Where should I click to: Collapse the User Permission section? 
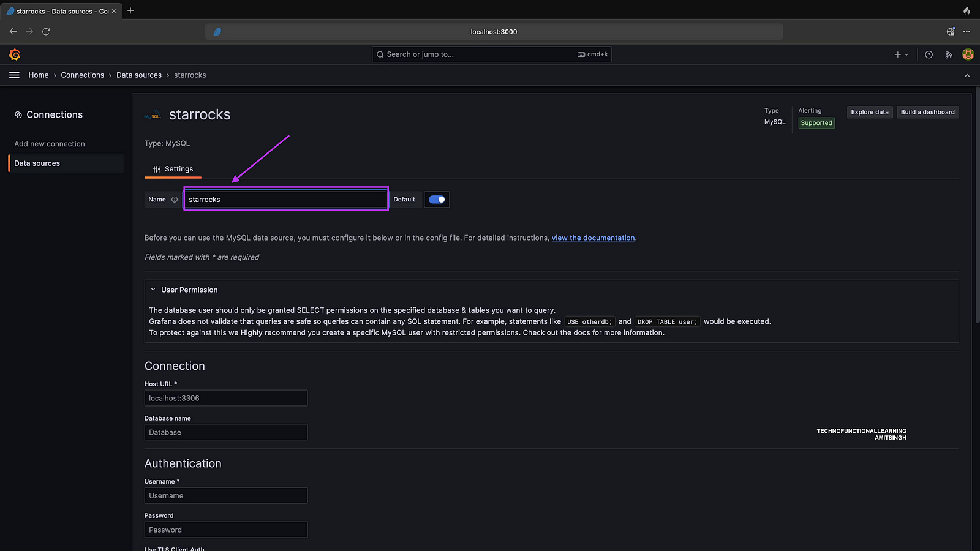pyautogui.click(x=153, y=290)
